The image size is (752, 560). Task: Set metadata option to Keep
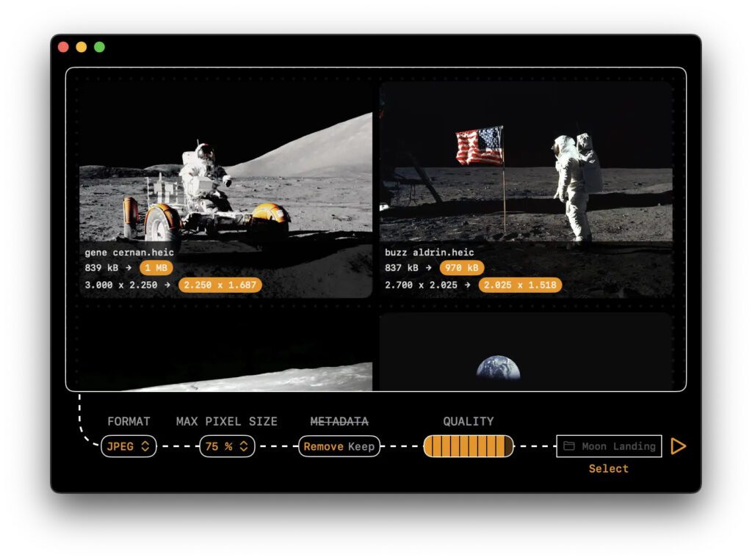[x=361, y=446]
